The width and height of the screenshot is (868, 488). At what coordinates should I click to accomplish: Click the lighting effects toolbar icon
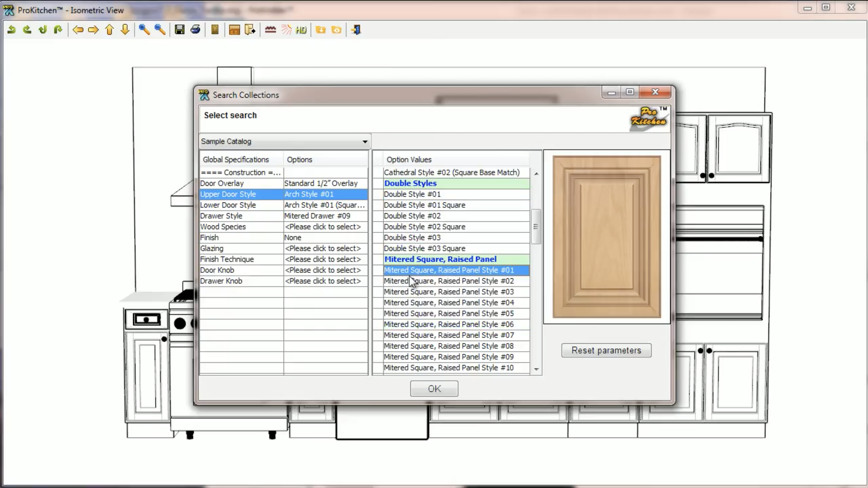tap(286, 30)
